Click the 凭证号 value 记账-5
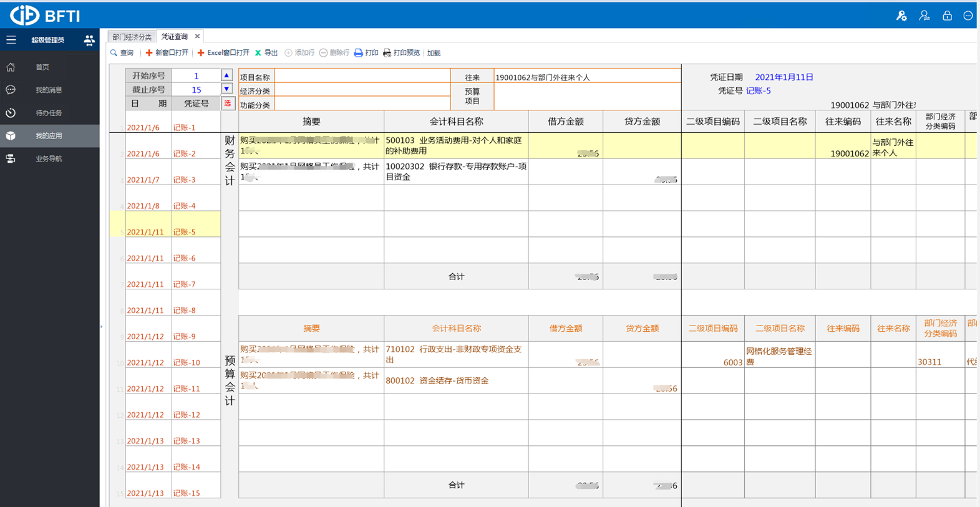 759,91
